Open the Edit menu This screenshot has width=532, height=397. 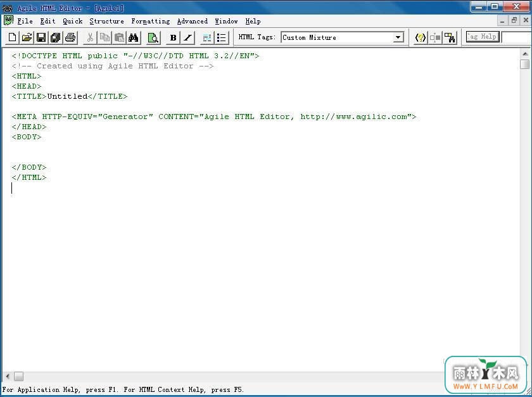pyautogui.click(x=47, y=21)
